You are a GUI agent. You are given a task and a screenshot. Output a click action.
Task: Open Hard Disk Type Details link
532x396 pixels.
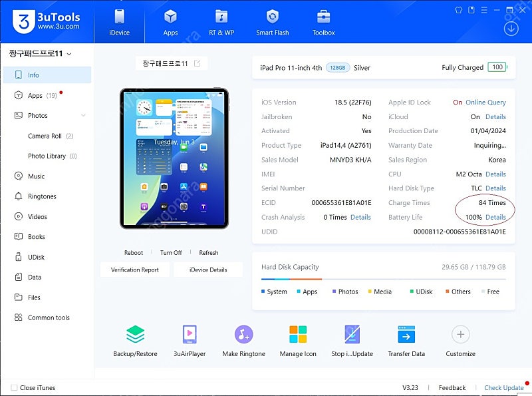click(x=495, y=188)
